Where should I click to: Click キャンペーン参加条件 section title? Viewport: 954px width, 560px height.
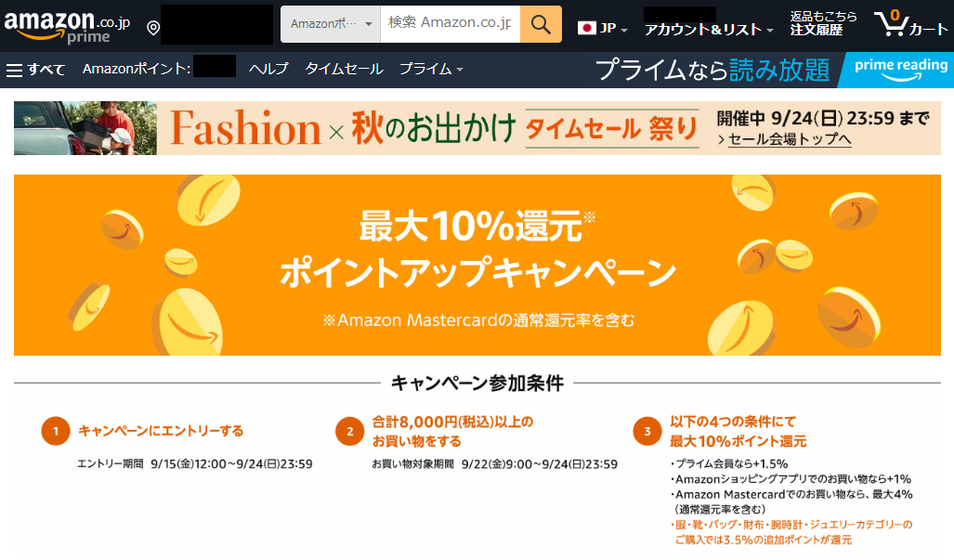[x=477, y=383]
